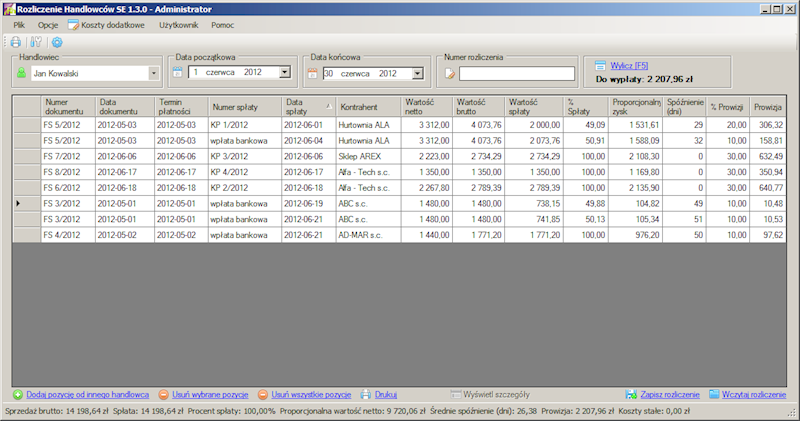Click the pencil icon by Numer rozliczenia
800x421 pixels.
click(449, 74)
